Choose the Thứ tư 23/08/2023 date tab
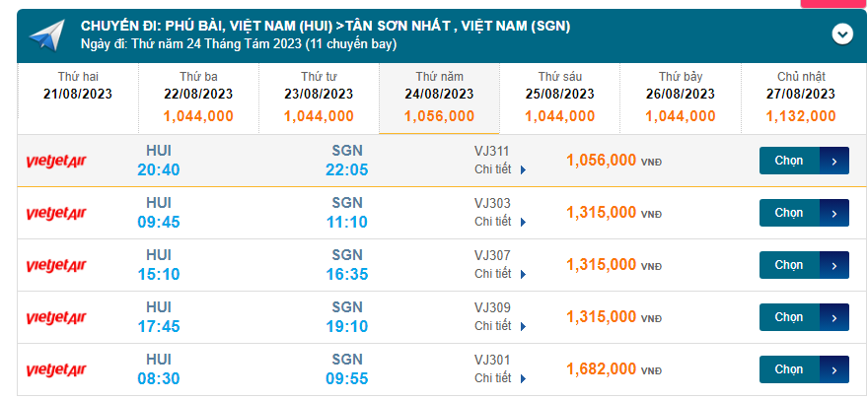The height and width of the screenshot is (399, 868). click(x=319, y=97)
